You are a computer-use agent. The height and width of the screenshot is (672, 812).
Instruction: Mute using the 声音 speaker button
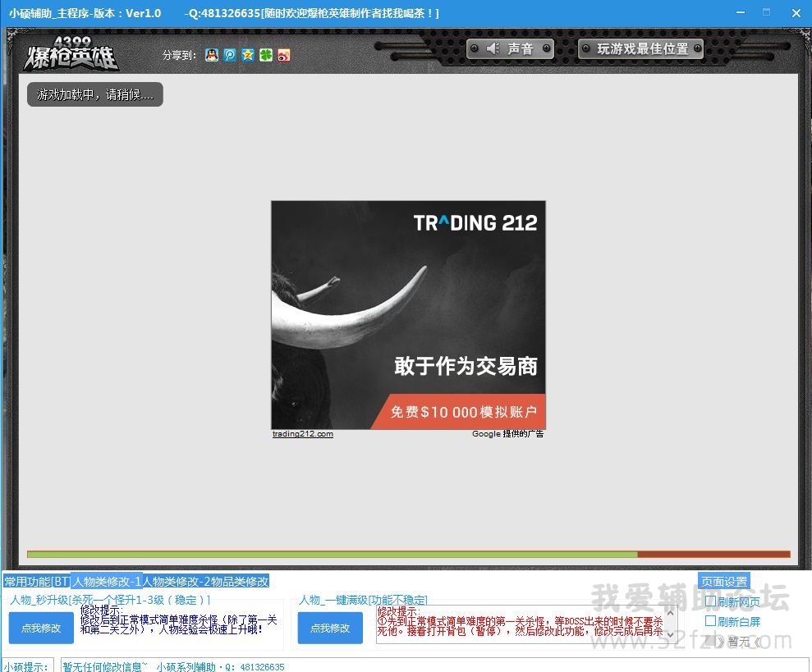click(510, 49)
